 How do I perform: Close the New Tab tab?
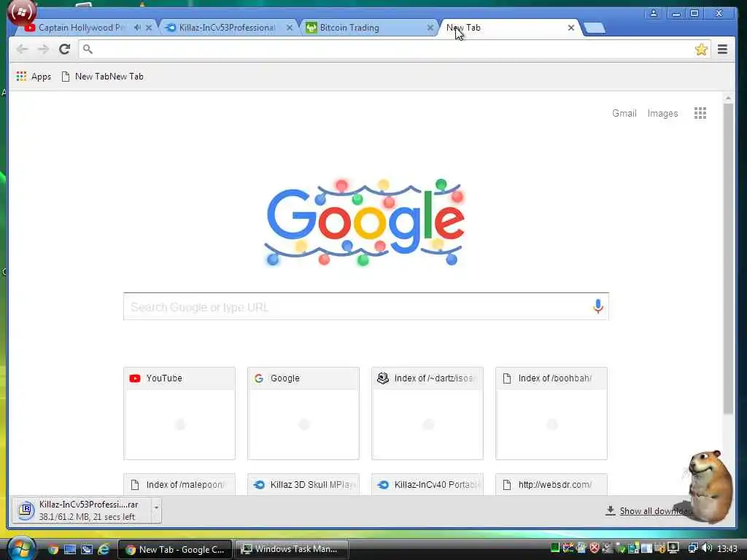570,28
